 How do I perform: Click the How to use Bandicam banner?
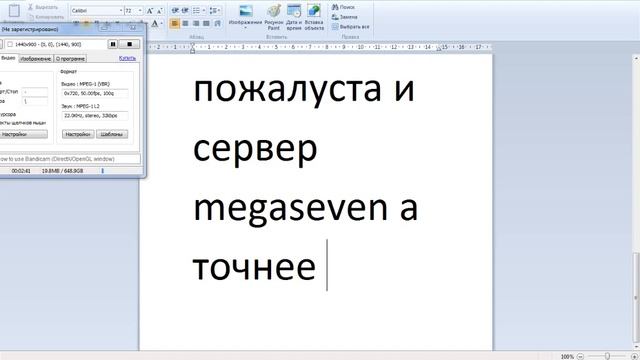pos(69,159)
